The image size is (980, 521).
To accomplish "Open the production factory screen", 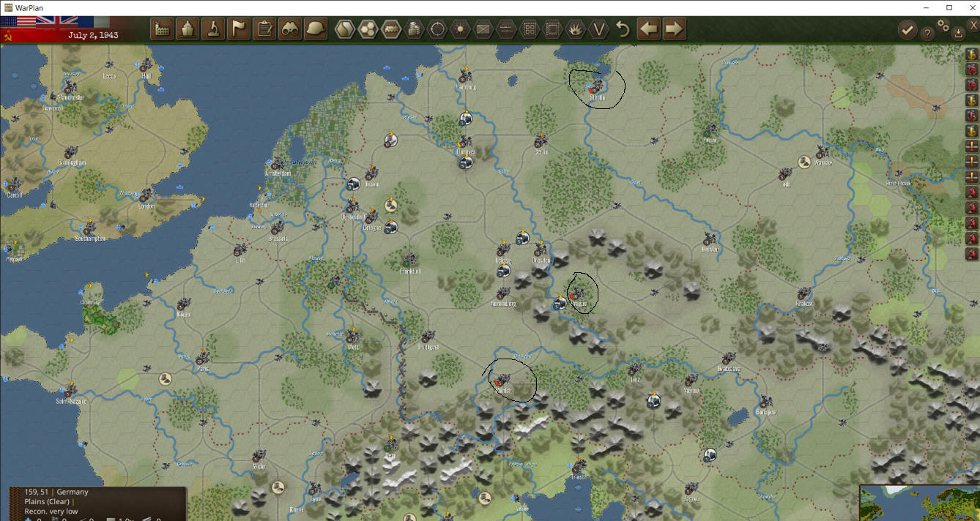I will click(x=162, y=29).
